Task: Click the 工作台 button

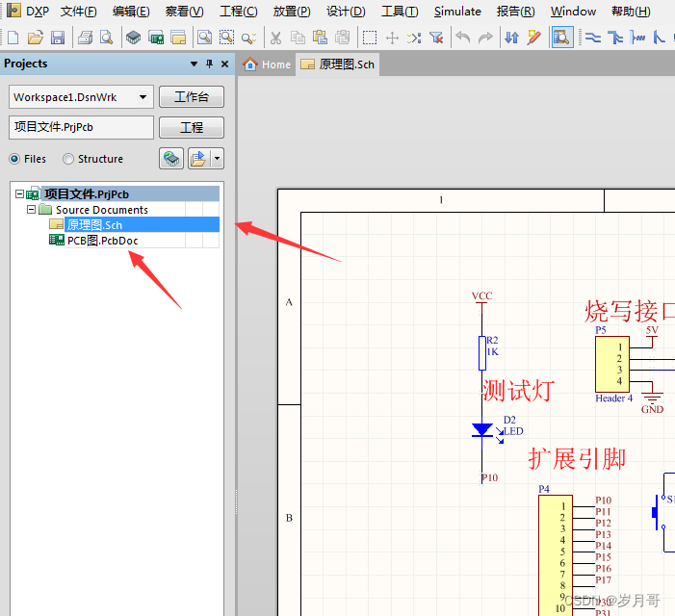Action: coord(192,97)
